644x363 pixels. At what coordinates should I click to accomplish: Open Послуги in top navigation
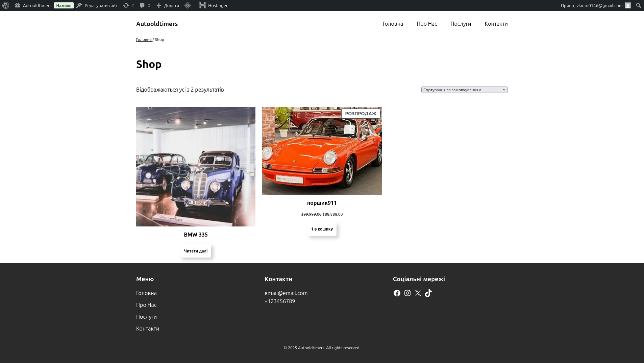click(x=461, y=24)
